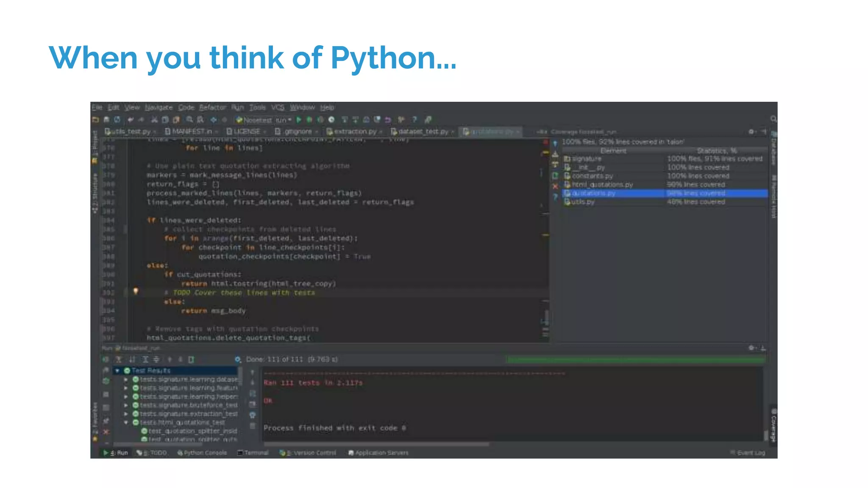
Task: Select signature folder in Coverage list
Action: pos(665,159)
